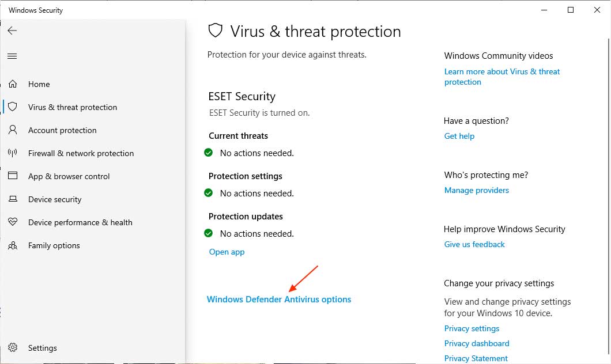Click the Give us feedback link

click(474, 244)
